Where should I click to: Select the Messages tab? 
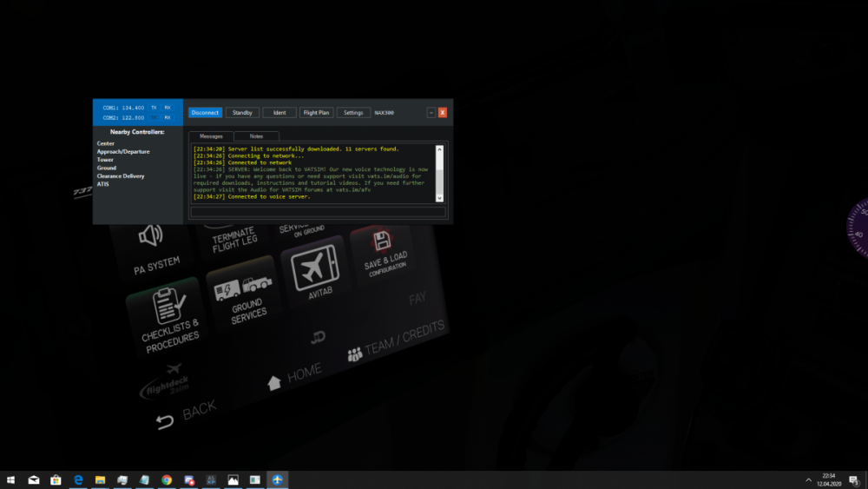(211, 136)
